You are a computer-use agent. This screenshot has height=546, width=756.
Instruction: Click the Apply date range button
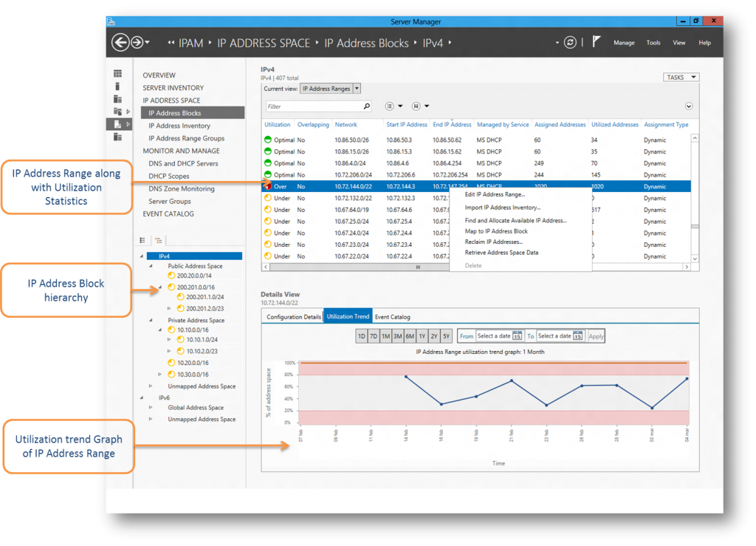pos(596,336)
